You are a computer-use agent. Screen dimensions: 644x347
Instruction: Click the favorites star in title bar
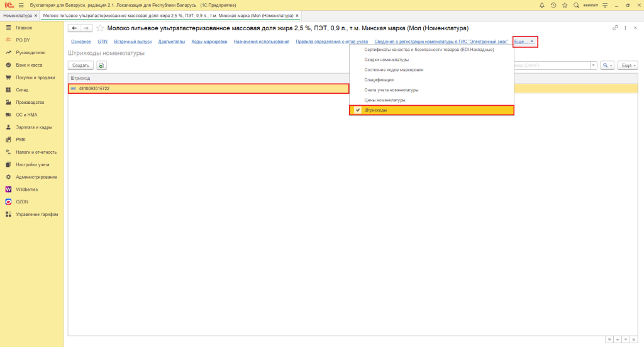(565, 5)
